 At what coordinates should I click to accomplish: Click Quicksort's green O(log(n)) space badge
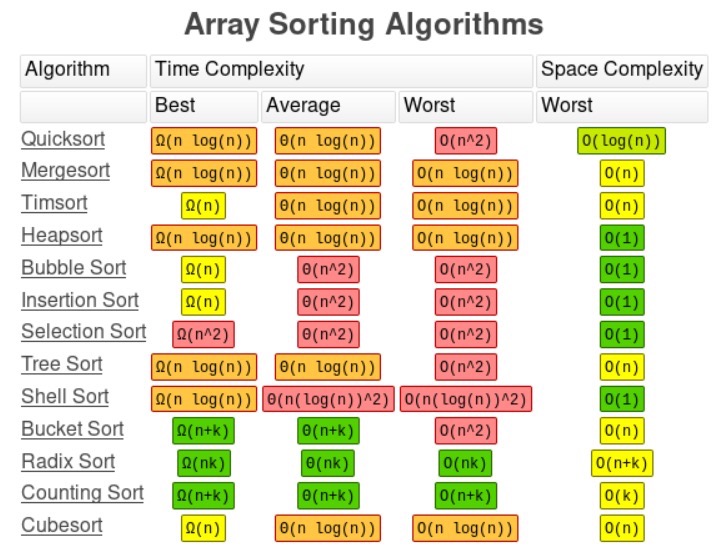tap(621, 141)
